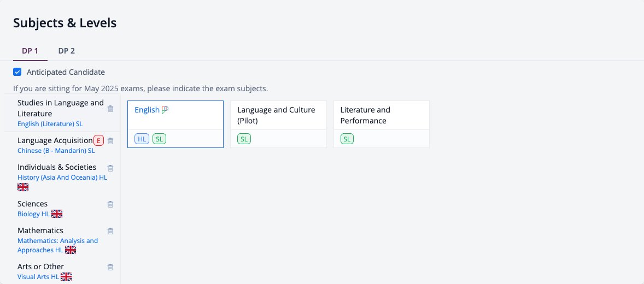Remove the Mathematics subject with trash icon

(110, 231)
